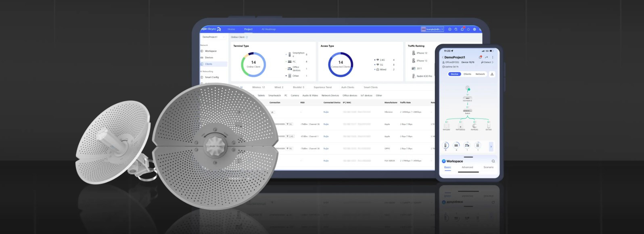This screenshot has height=234, width=644.
Task: Tap the internet globe node in phone topology
Action: pos(468,88)
